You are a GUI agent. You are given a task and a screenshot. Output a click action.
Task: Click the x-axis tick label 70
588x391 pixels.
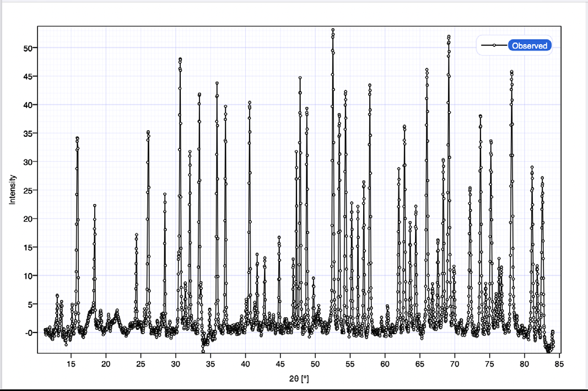[455, 363]
